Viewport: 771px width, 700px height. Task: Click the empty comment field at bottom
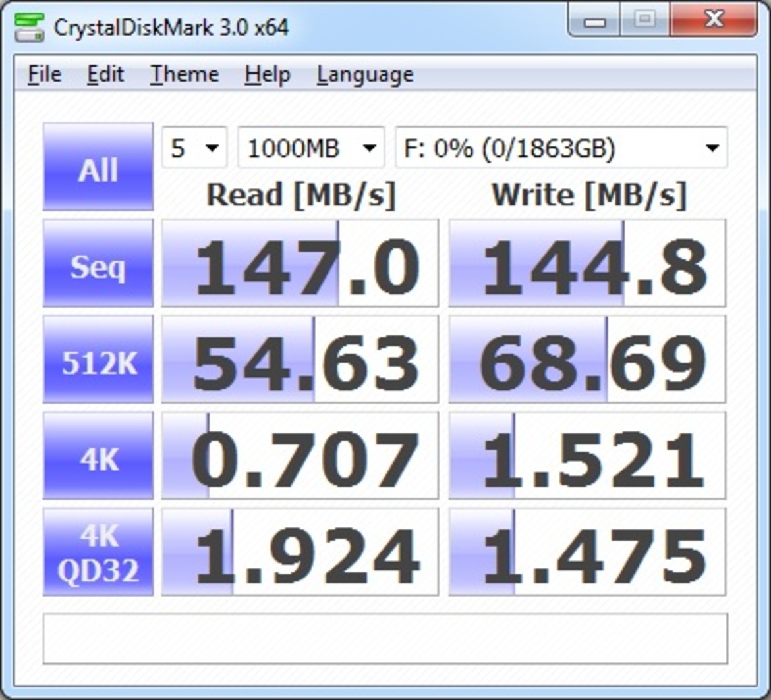tap(385, 639)
